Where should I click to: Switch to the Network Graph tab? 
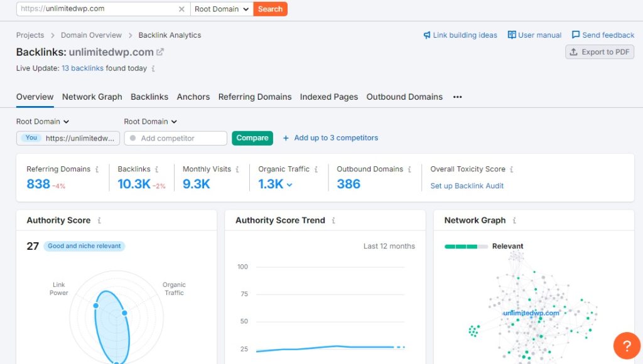click(x=92, y=97)
